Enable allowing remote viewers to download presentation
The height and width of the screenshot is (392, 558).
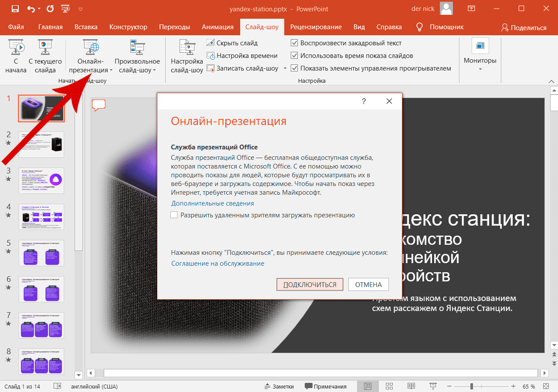tap(174, 215)
